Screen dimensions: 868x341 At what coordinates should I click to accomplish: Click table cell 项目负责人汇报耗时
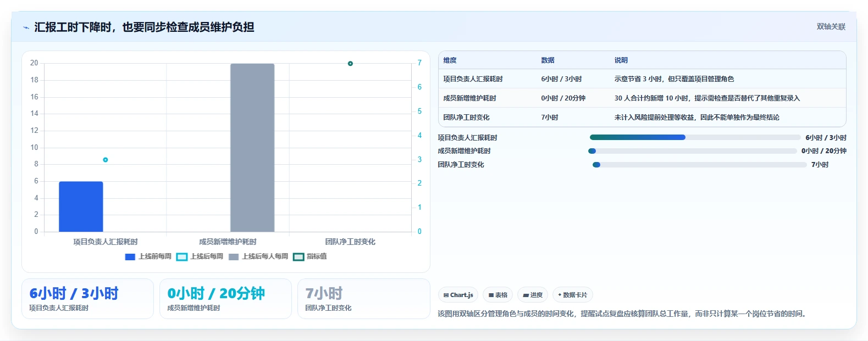click(473, 79)
